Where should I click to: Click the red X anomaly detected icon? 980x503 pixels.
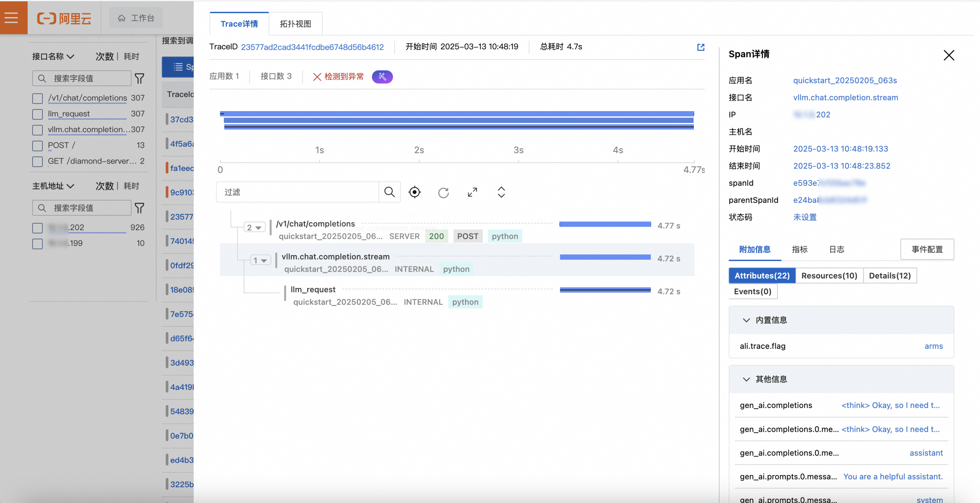[x=317, y=76]
